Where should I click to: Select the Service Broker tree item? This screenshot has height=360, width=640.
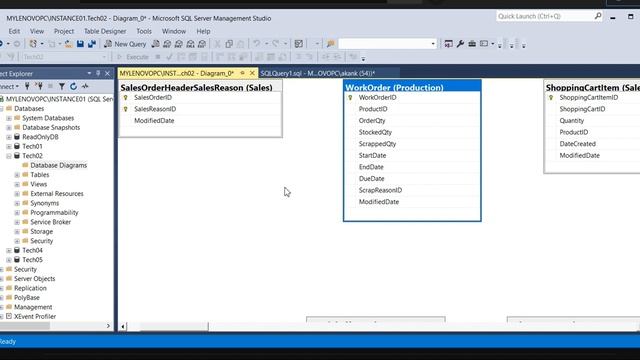coord(51,222)
